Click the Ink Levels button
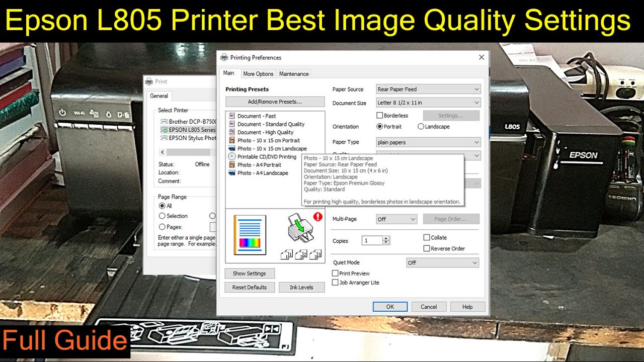 pos(301,288)
